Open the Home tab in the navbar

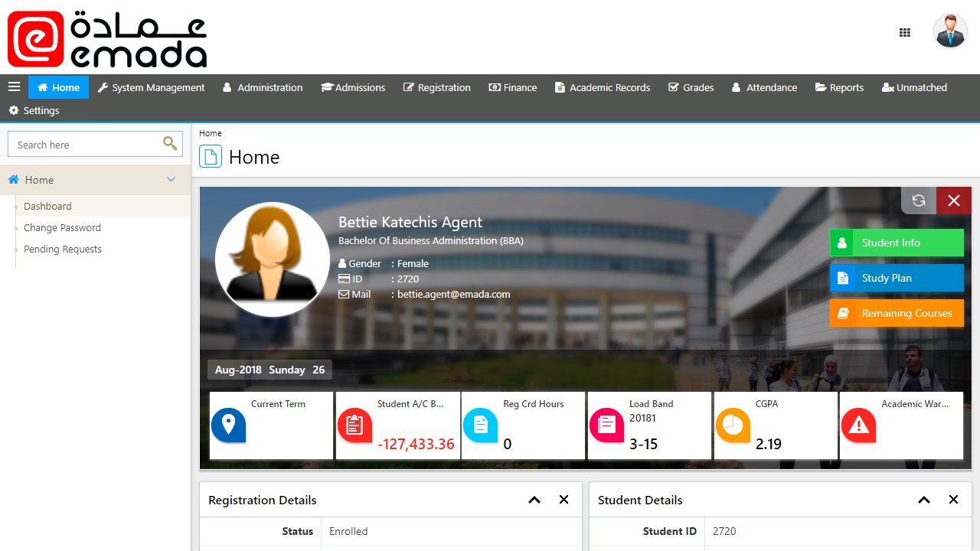(x=58, y=87)
